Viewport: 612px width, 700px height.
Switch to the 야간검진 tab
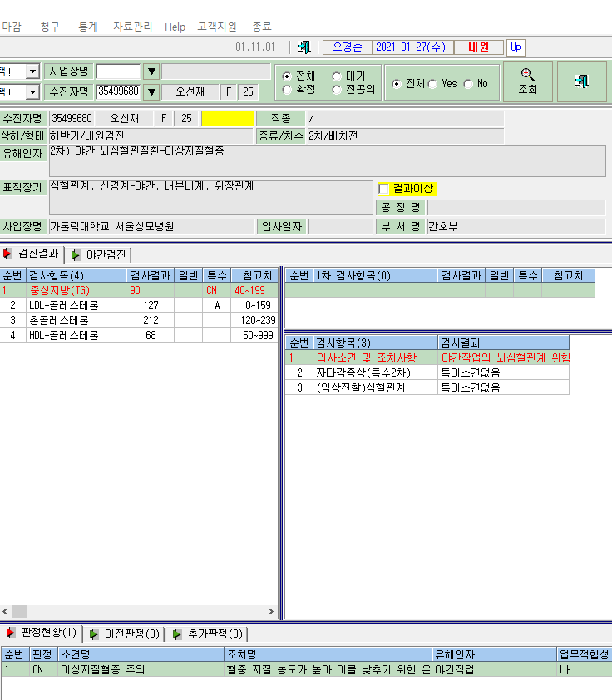point(99,254)
